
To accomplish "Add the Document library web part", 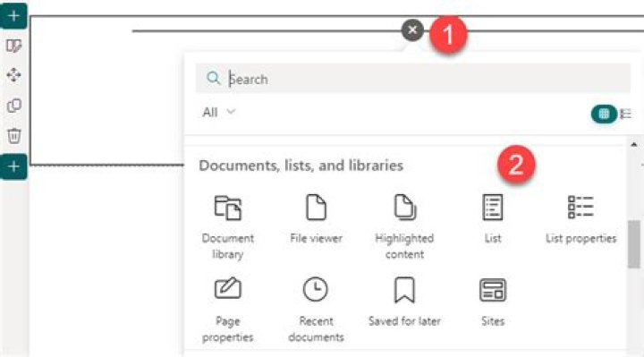I will pyautogui.click(x=228, y=227).
